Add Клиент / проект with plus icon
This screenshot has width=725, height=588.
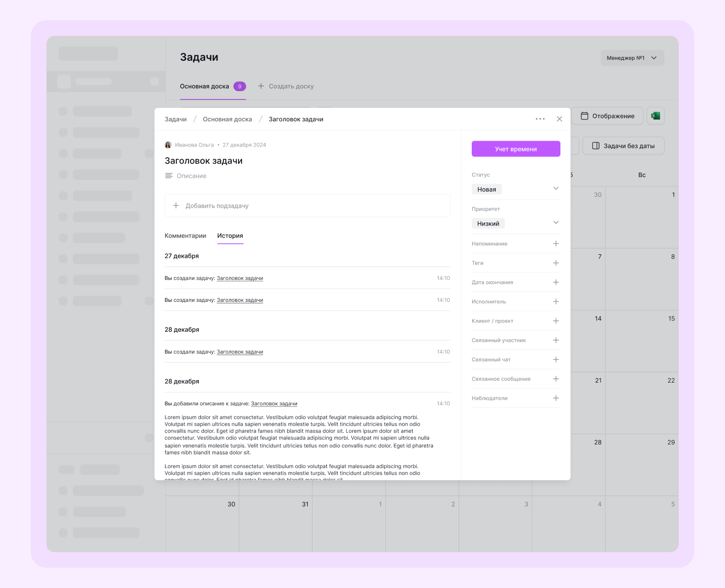tap(556, 321)
